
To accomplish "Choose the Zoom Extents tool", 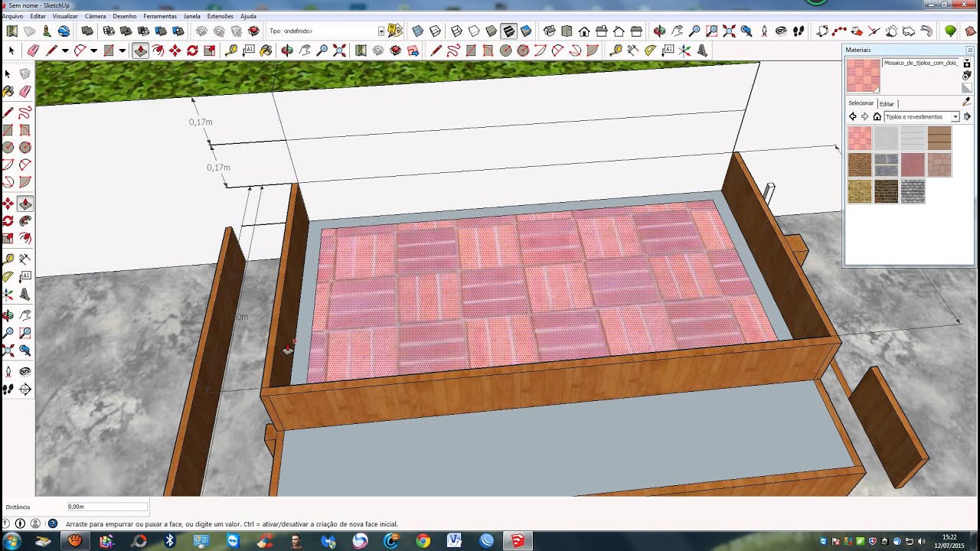I will pyautogui.click(x=339, y=51).
